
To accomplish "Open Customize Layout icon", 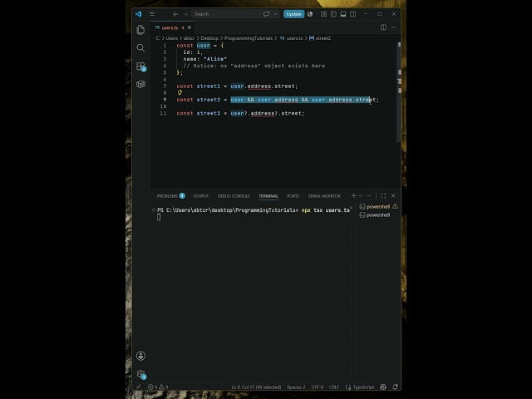I will coord(323,14).
